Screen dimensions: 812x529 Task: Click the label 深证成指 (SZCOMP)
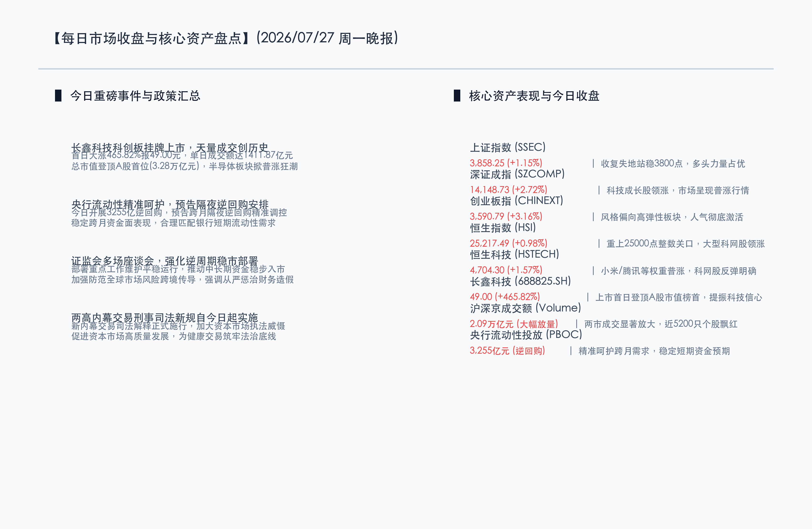517,174
